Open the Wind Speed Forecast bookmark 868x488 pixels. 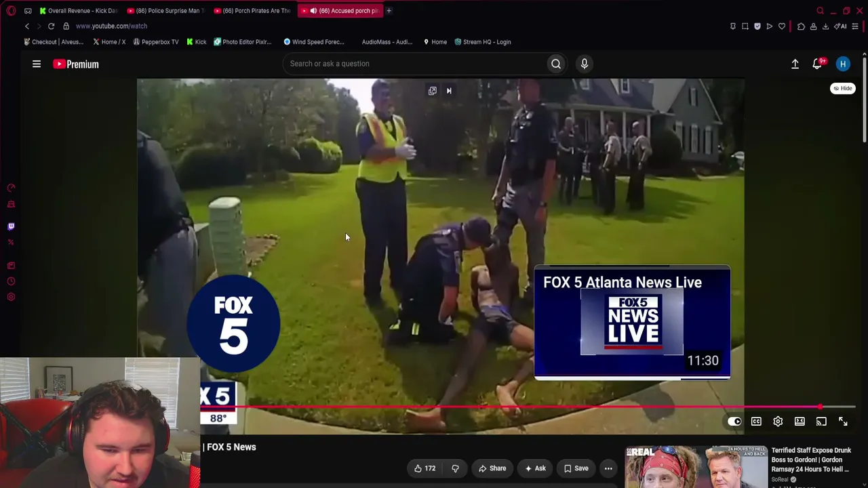click(314, 42)
